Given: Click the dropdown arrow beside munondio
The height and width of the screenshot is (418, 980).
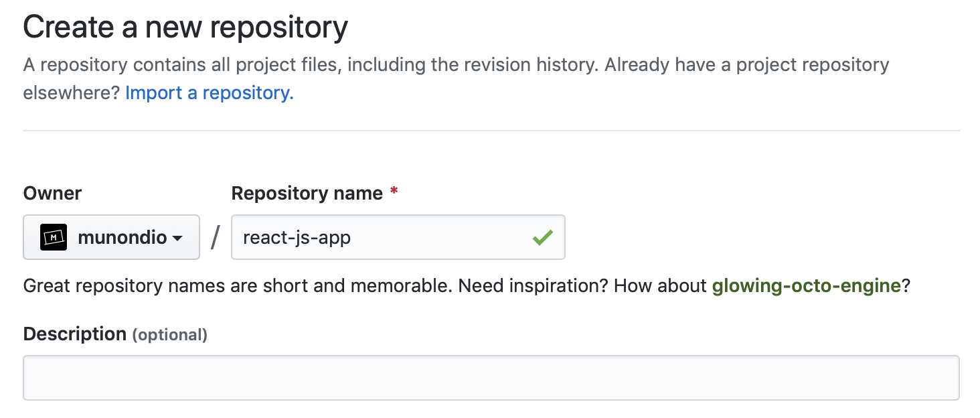Looking at the screenshot, I should 177,238.
